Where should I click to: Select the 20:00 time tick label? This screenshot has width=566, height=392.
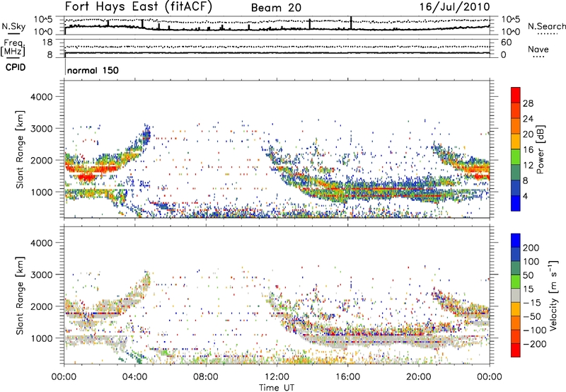point(418,377)
